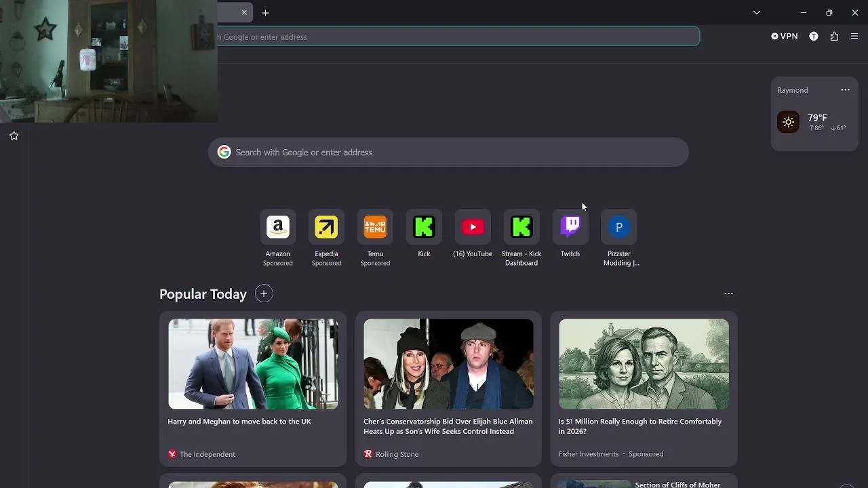Open the Popular Today section options menu
868x488 pixels.
point(728,293)
